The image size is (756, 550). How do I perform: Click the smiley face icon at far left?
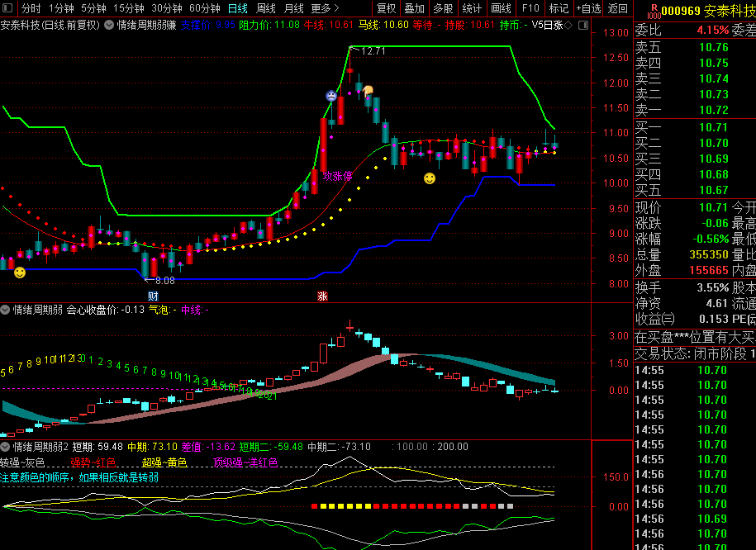coord(20,272)
